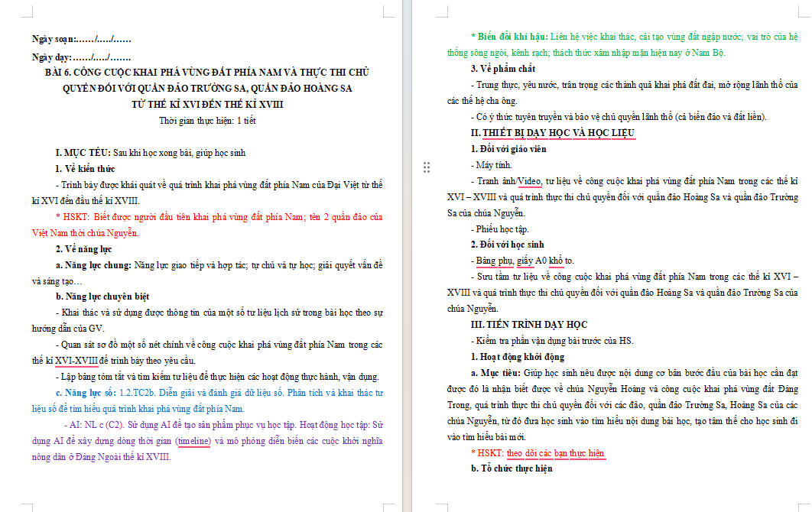Click the '- Phiếu học tập.' bullet line
812x512 pixels.
pyautogui.click(x=500, y=228)
